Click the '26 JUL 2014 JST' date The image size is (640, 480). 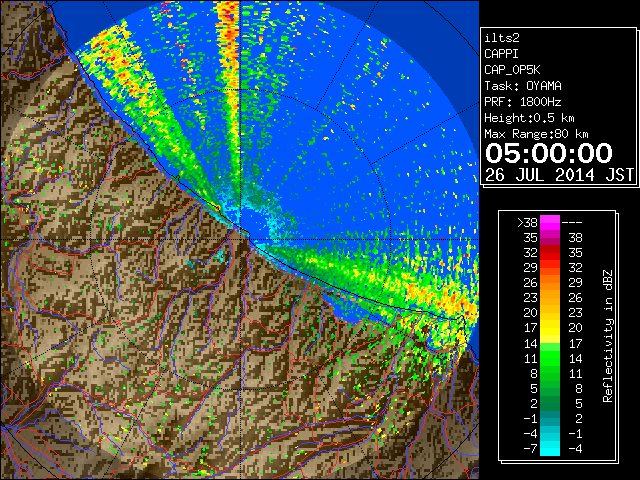click(x=559, y=175)
